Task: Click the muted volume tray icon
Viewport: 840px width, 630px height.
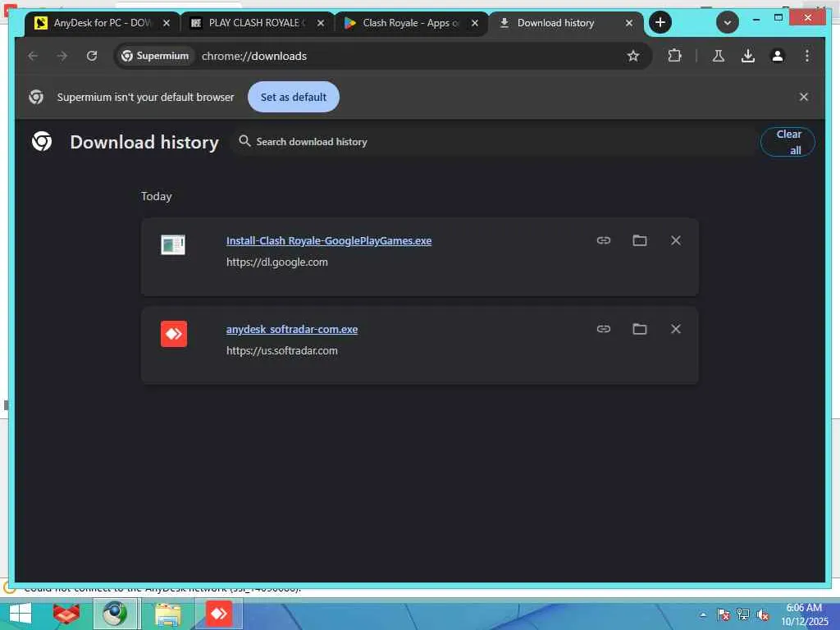Action: tap(763, 615)
